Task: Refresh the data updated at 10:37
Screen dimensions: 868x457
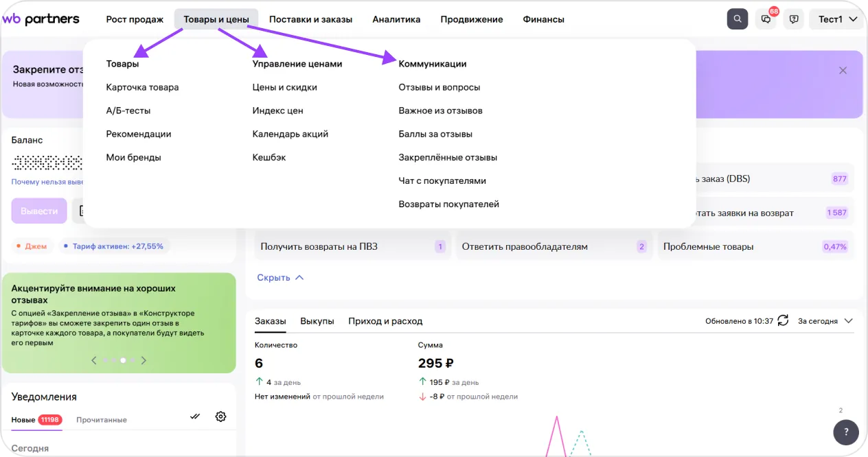Action: tap(783, 321)
